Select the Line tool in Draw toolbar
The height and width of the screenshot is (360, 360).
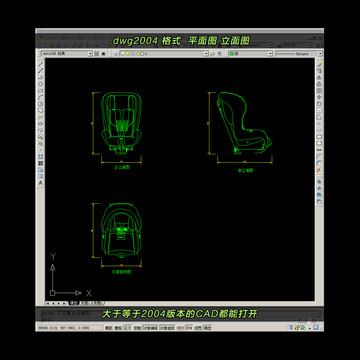click(x=41, y=64)
